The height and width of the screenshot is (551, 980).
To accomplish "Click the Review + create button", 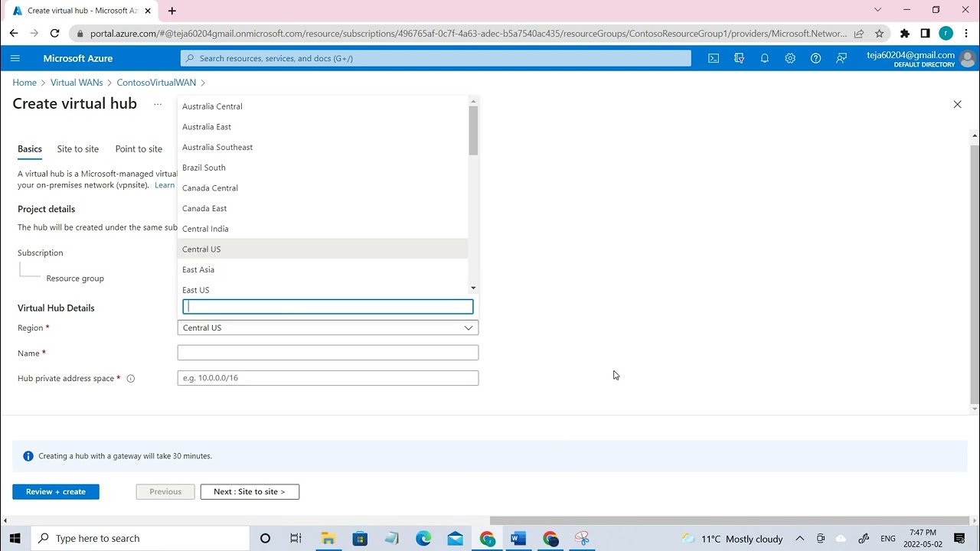I will point(56,491).
